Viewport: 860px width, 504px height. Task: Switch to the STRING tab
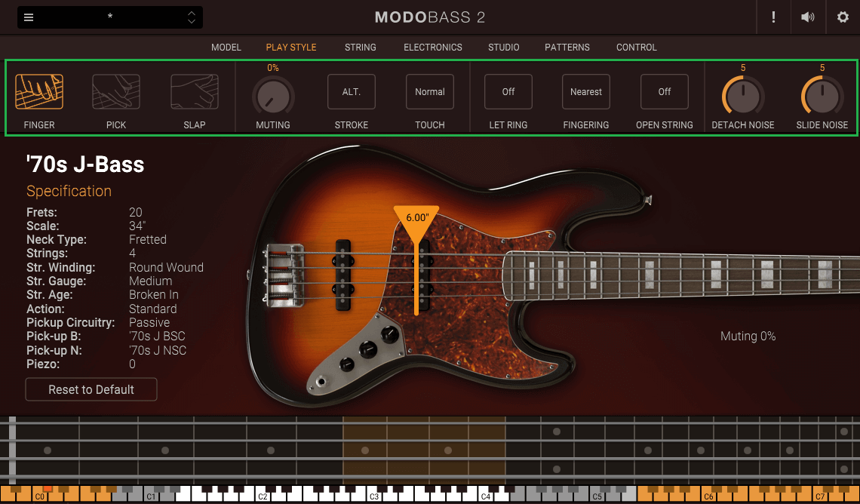(361, 48)
